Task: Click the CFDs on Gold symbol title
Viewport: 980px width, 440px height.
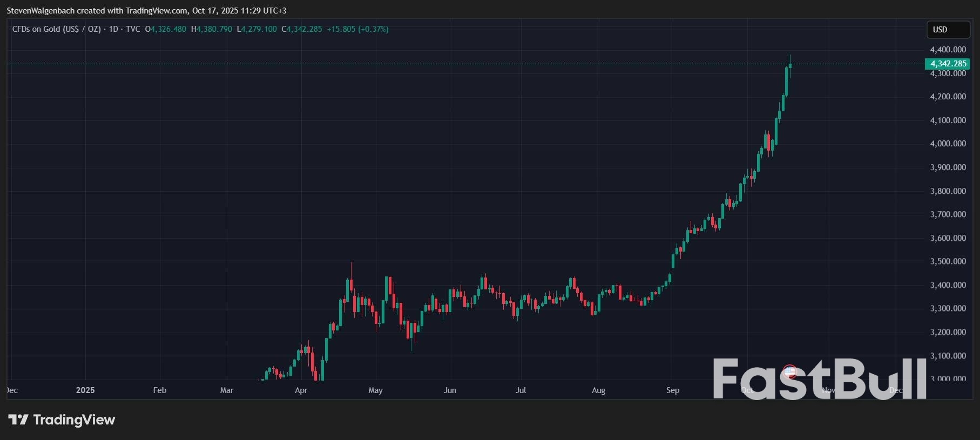Action: point(56,29)
